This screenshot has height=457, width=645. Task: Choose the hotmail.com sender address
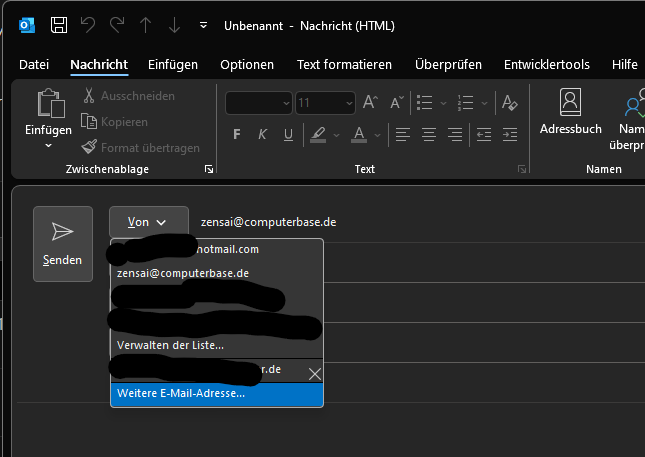pos(217,249)
